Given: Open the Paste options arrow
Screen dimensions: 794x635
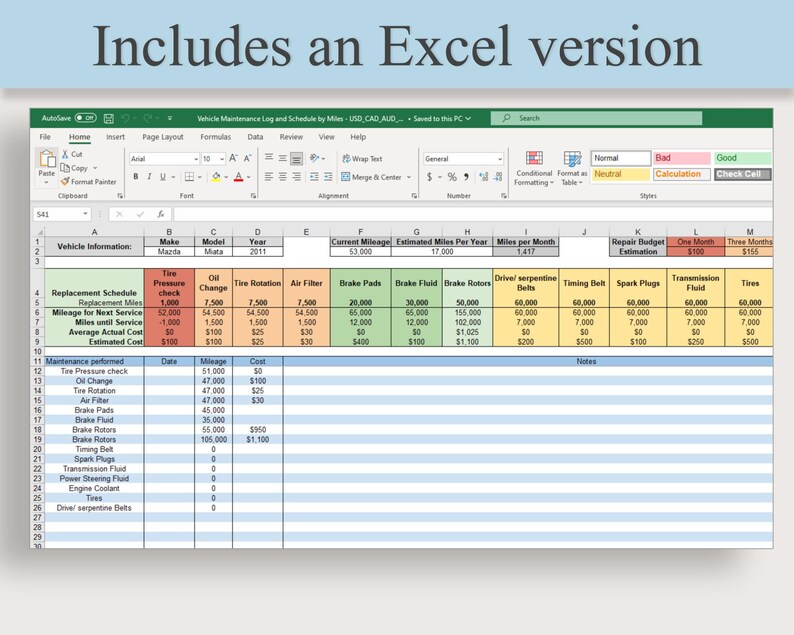Looking at the screenshot, I should 47,182.
